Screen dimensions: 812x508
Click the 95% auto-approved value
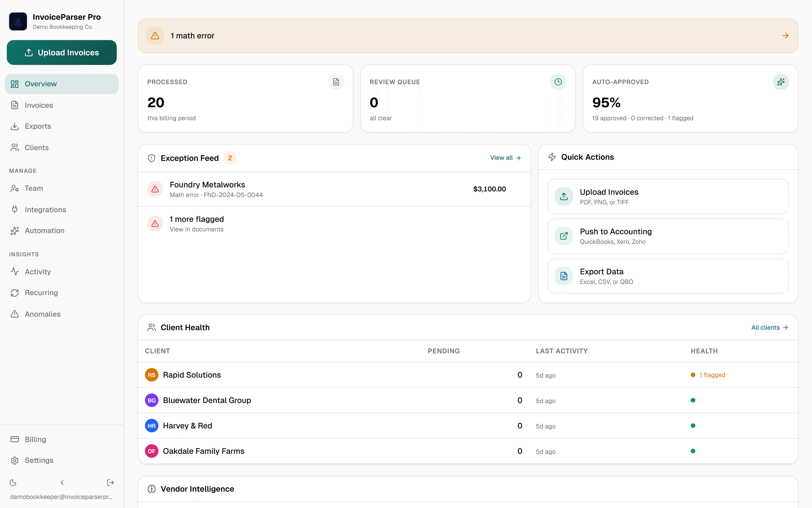606,102
